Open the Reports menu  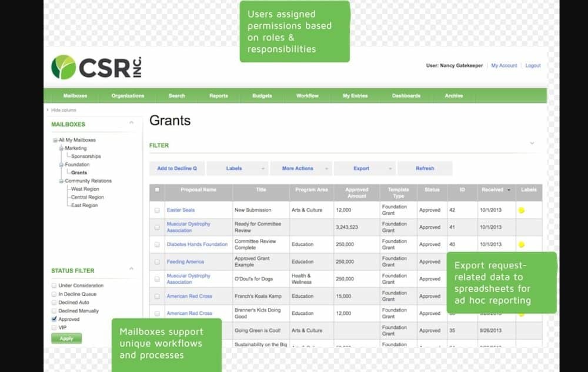[218, 96]
